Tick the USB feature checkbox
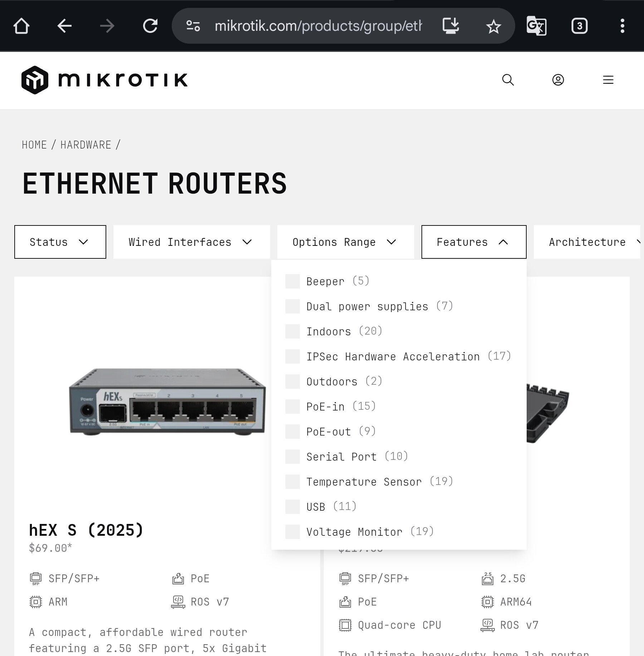644x656 pixels. pos(293,507)
